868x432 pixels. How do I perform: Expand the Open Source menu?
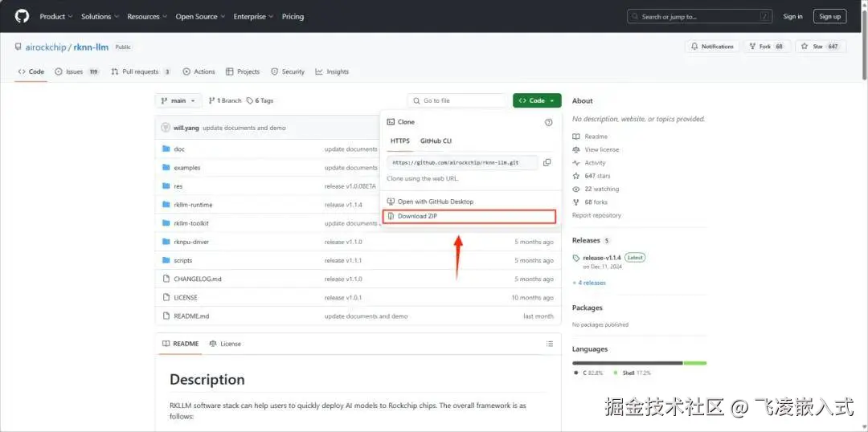pos(200,17)
